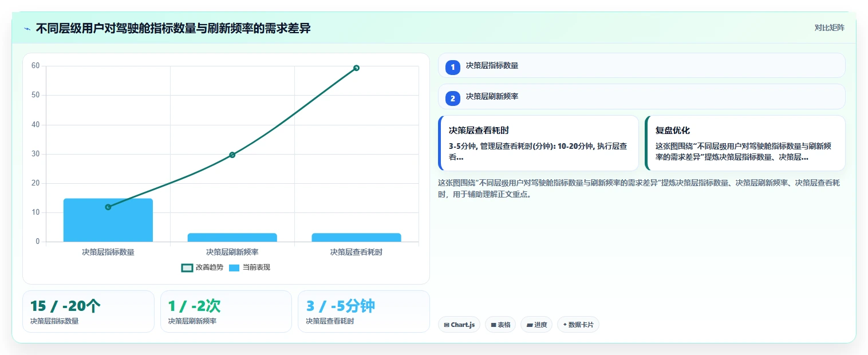Click the 表格 tag icon
868x355 pixels.
(x=494, y=325)
